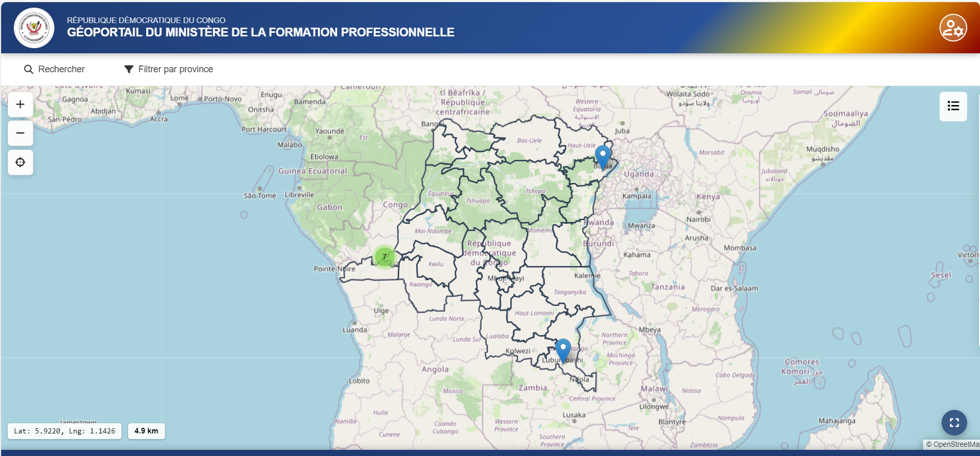Expand the green cluster of 7
This screenshot has height=456, width=980.
pos(384,257)
